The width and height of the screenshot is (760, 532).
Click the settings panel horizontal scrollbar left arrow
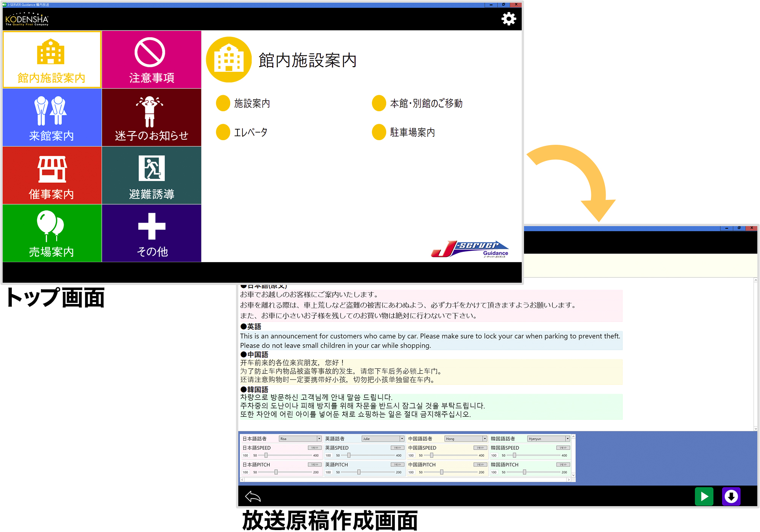[x=242, y=480]
